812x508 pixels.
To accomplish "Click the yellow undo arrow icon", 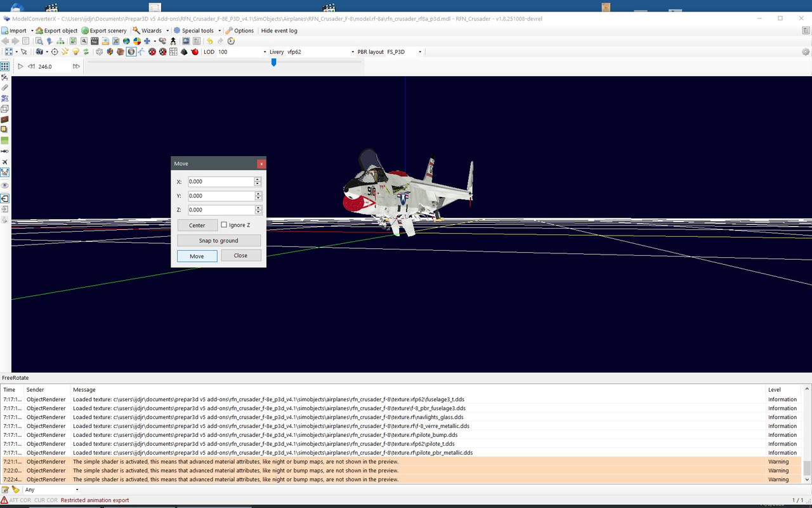I will 209,41.
